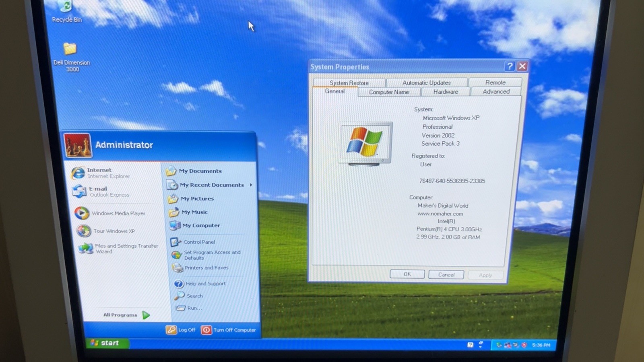The image size is (644, 362).
Task: Open Set Program Access and Defaults
Action: (206, 255)
